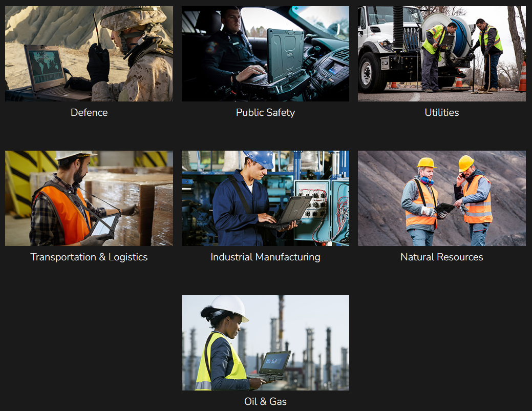This screenshot has height=411, width=532.
Task: Click the Utilities caption text
Action: coord(441,112)
